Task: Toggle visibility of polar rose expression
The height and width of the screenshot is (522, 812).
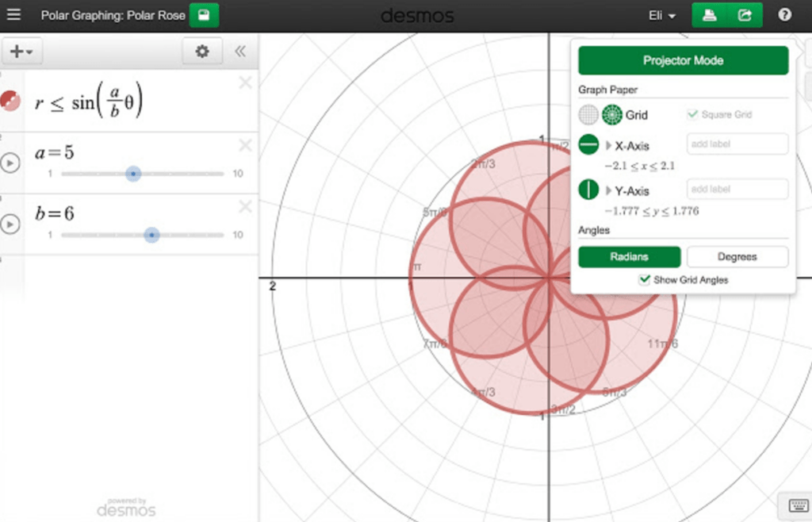Action: (10, 101)
